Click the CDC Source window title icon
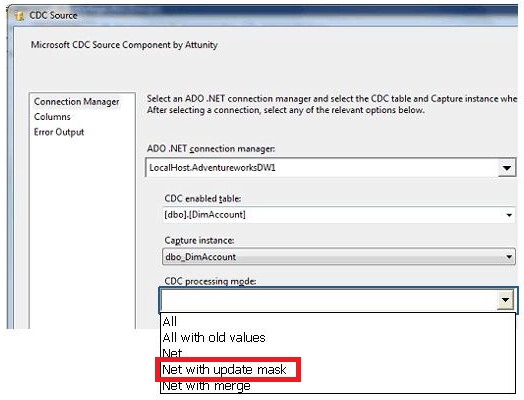This screenshot has width=524, height=400. pos(19,15)
